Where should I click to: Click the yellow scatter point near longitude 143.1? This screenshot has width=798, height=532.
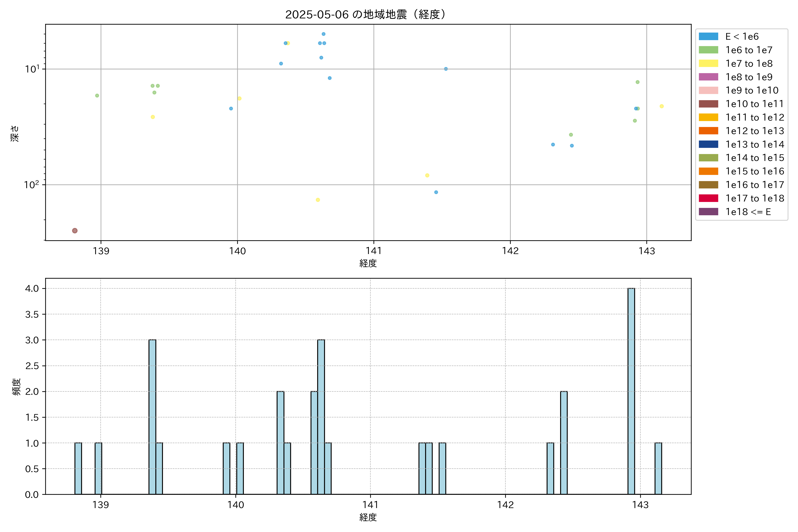tap(661, 106)
